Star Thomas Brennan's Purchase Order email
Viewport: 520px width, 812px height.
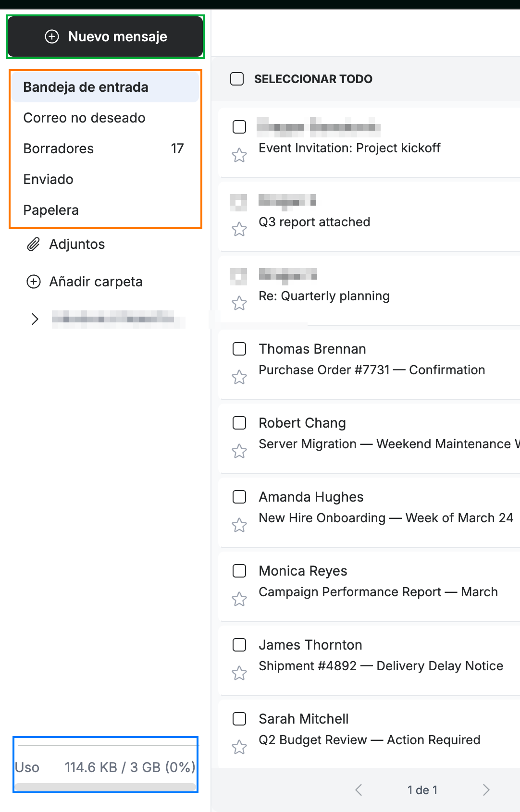239,377
